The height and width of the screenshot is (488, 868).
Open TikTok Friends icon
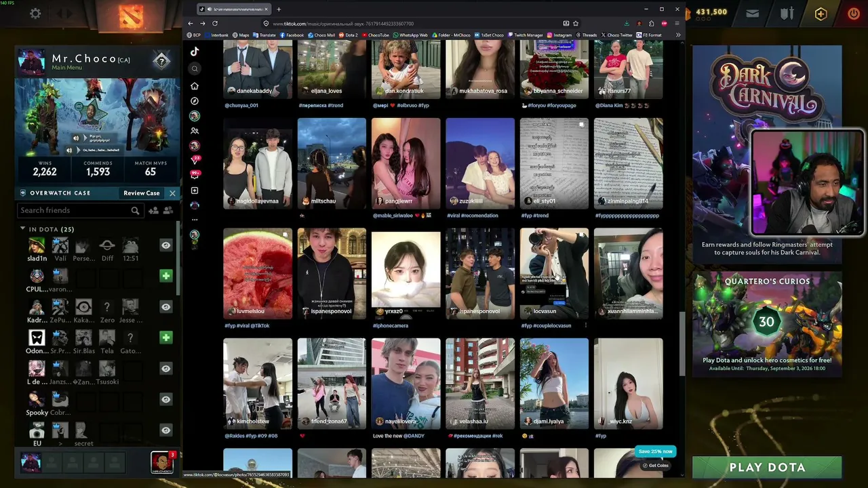pyautogui.click(x=195, y=131)
